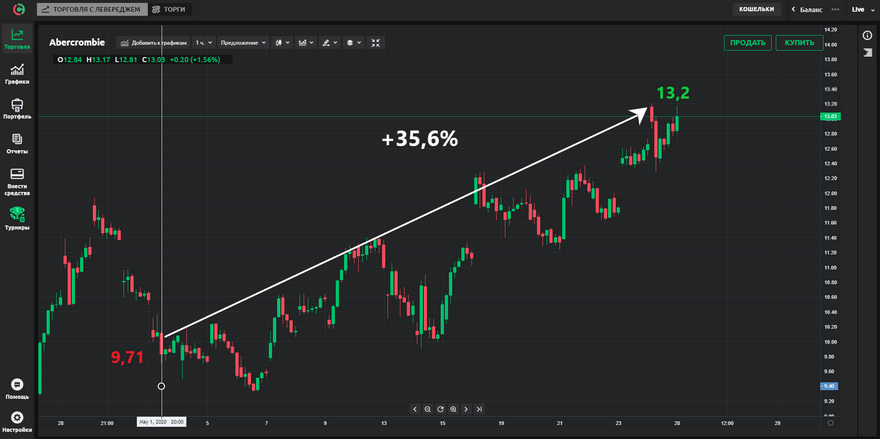
Task: Open Помощь help chat icon
Action: [16, 386]
